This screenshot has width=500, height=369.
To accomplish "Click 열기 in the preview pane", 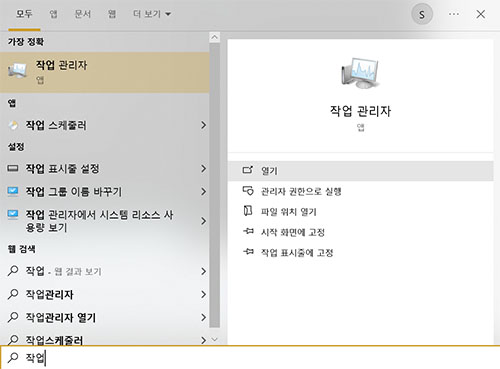I will 360,171.
